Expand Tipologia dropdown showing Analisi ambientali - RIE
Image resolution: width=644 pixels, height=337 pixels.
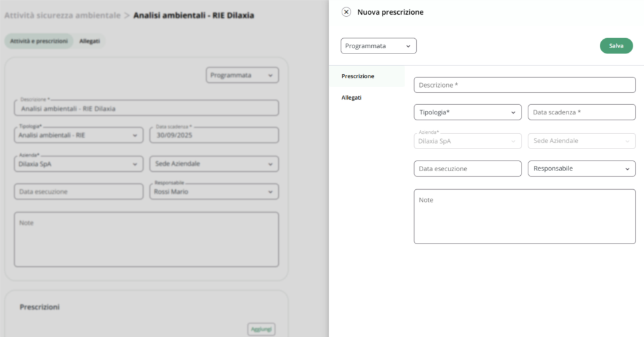[x=78, y=135]
